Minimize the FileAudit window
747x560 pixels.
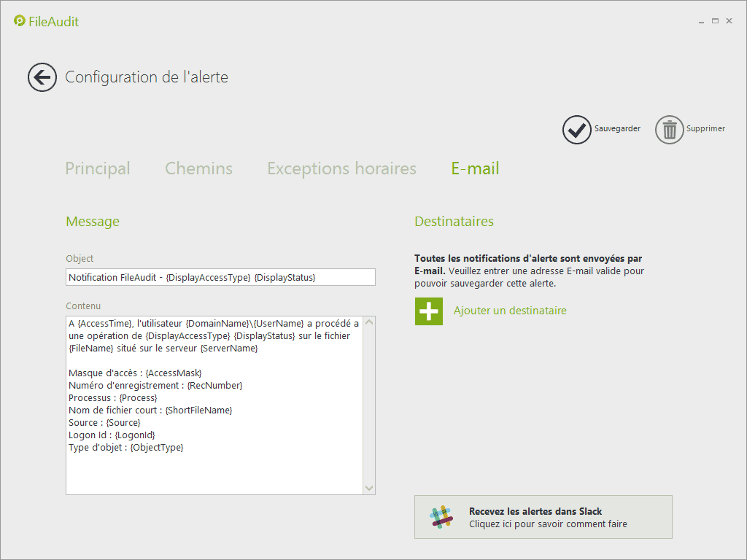[x=701, y=21]
